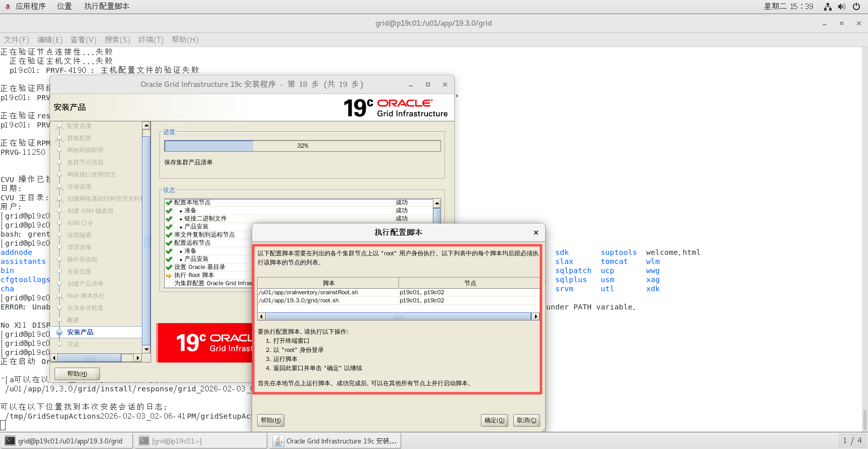Screen dimensions: 868x449
Task: Click green check icon beside 将文件复制到远程节点
Action: (x=169, y=235)
